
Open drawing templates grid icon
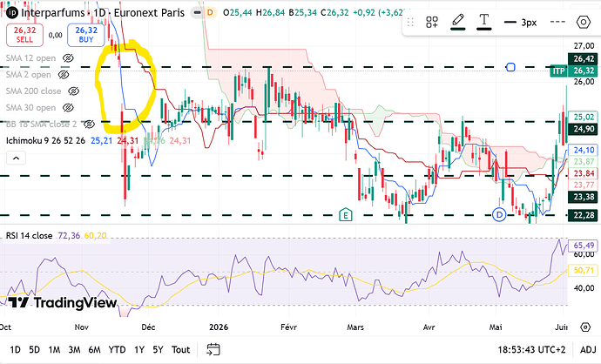click(x=432, y=23)
